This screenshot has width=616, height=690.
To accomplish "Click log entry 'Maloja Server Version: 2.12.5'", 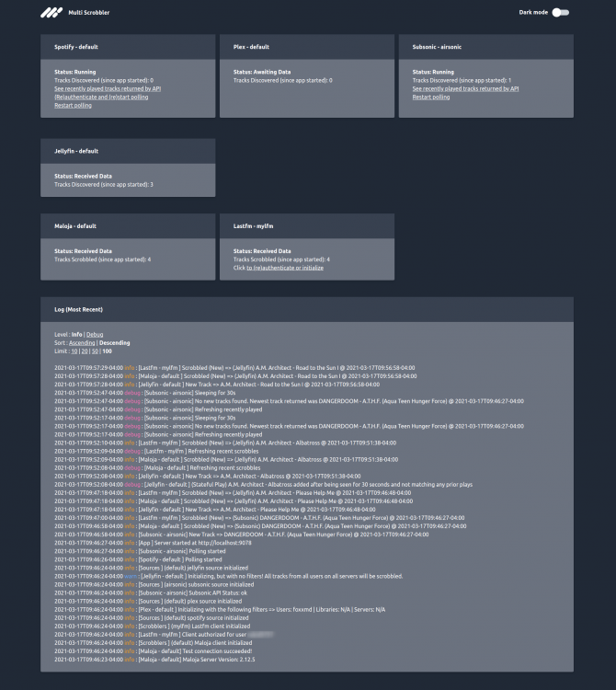I will click(x=154, y=660).
